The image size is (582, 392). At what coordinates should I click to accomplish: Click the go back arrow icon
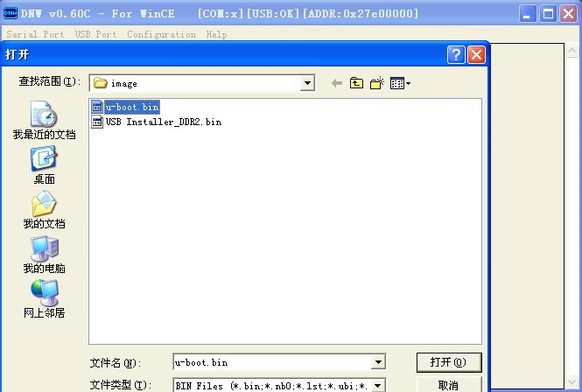tap(337, 83)
